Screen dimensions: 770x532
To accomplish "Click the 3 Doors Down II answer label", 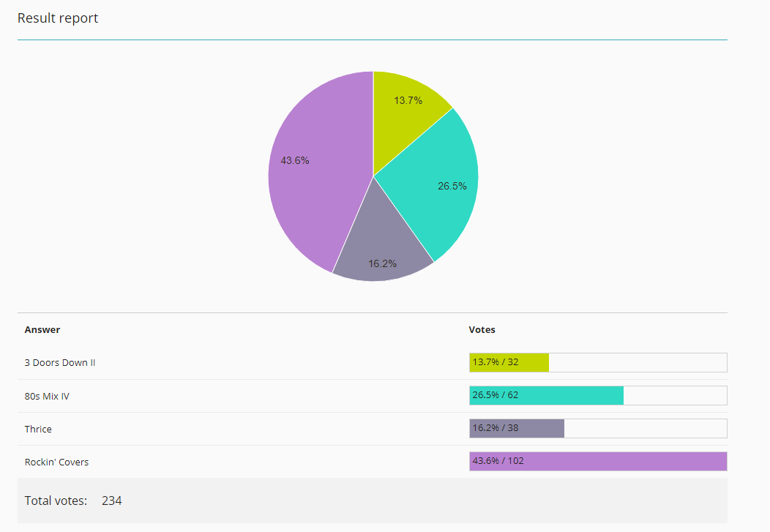I will coord(60,363).
